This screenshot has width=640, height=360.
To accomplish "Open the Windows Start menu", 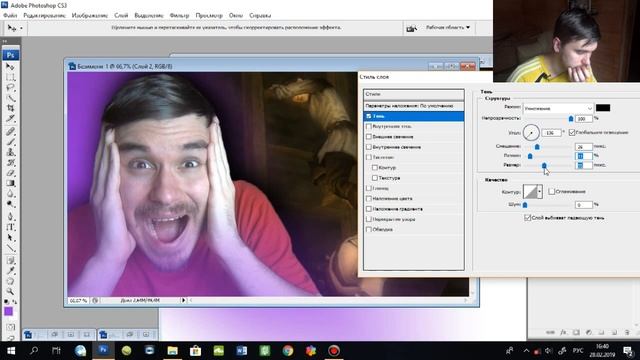I will point(11,351).
